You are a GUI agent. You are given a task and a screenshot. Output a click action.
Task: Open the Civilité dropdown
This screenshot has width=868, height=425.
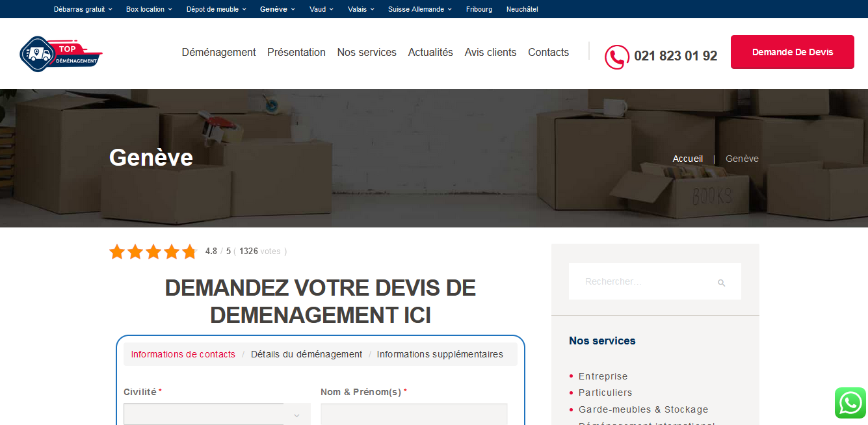(x=217, y=415)
